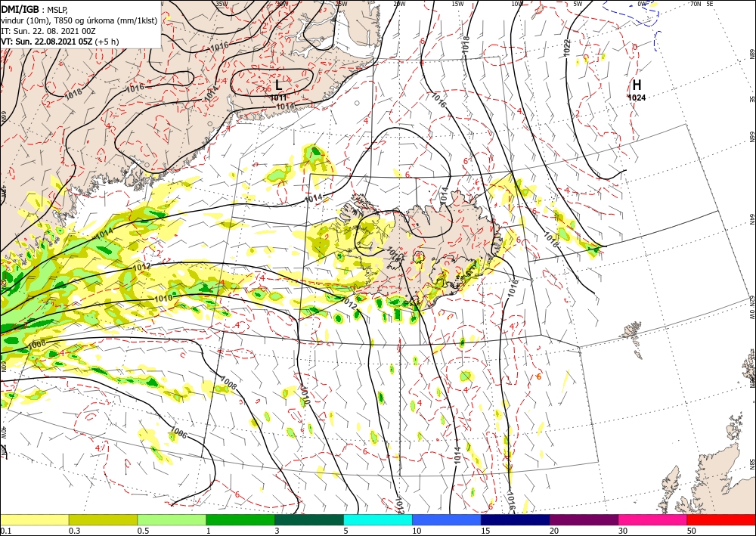Click the '70N' latitude label
The image size is (756, 536).
point(696,4)
